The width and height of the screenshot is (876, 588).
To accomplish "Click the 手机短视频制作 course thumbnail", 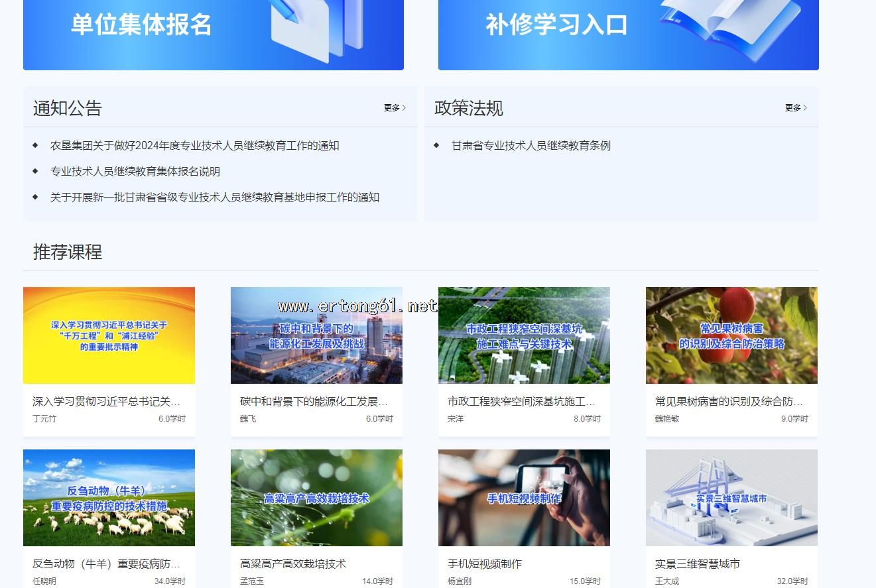I will (524, 498).
